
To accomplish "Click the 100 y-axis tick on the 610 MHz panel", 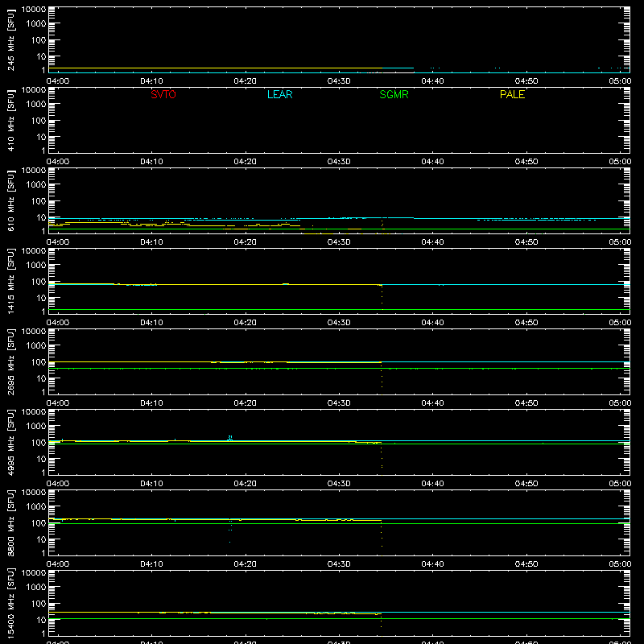I will (38, 201).
